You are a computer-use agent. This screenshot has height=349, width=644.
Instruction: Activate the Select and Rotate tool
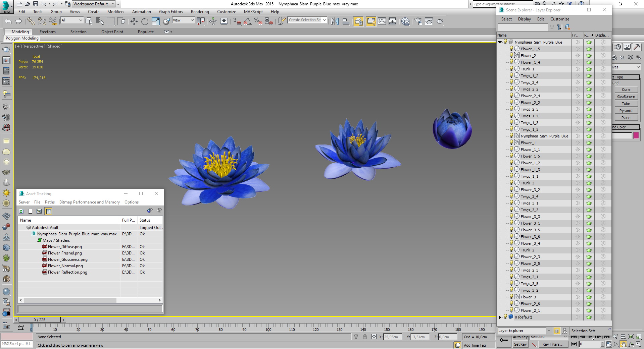145,21
